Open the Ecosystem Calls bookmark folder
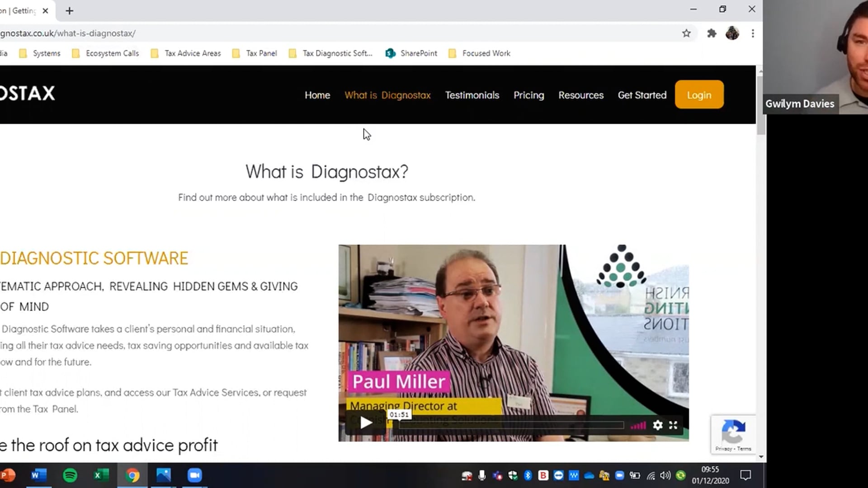Screen dimensions: 868x488 tap(106, 53)
